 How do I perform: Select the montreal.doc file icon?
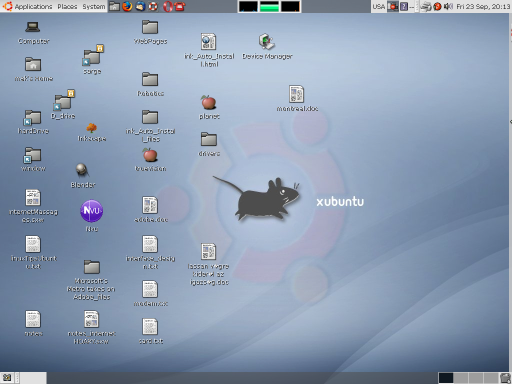pos(297,98)
